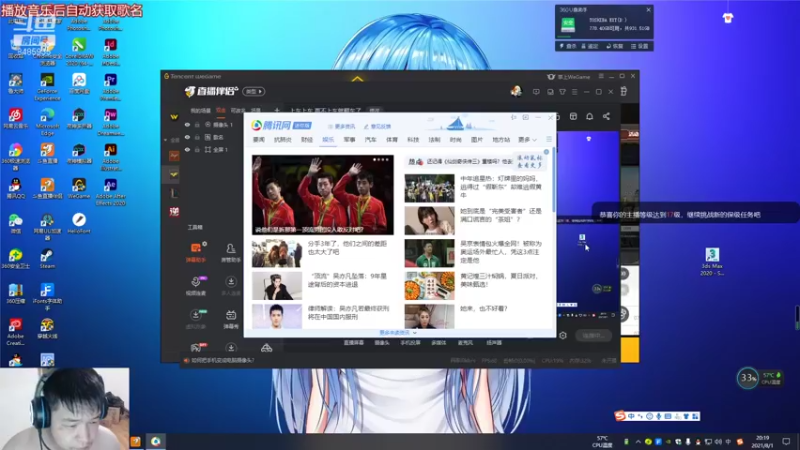
Task: Open the layout grid icon beside bell
Action: click(573, 116)
